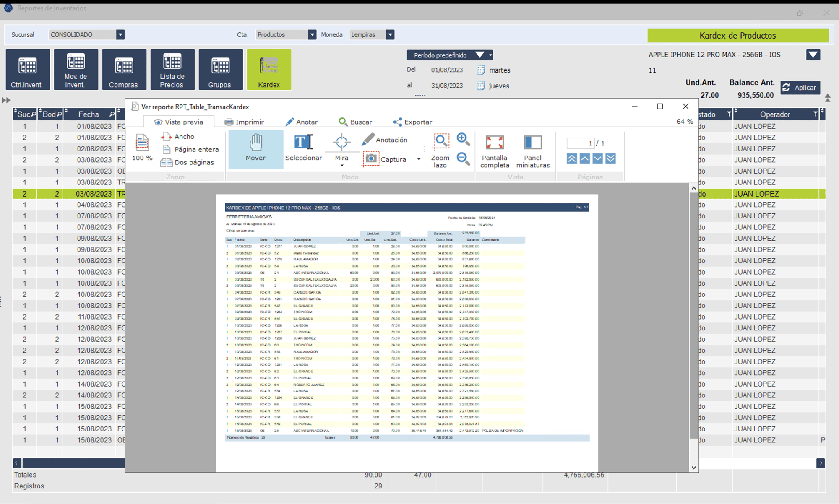Expand Captura options arrow

tap(419, 159)
